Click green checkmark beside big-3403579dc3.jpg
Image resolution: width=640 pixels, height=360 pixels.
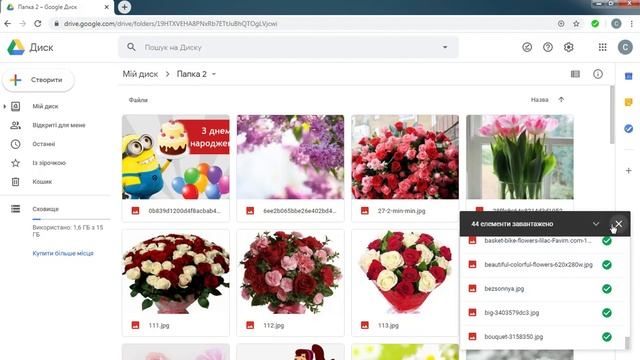[607, 313]
